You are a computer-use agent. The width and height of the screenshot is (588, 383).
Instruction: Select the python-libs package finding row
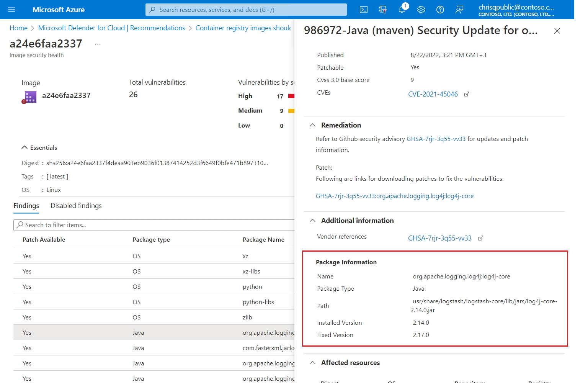154,302
